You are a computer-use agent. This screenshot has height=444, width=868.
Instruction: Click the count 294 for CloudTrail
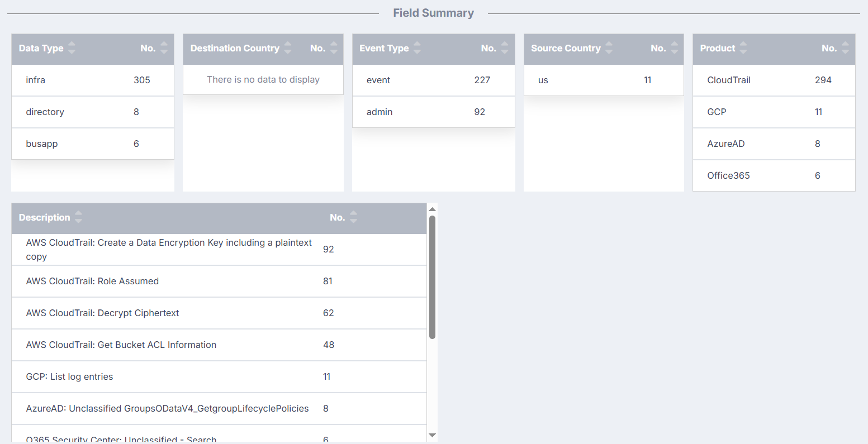(x=823, y=80)
